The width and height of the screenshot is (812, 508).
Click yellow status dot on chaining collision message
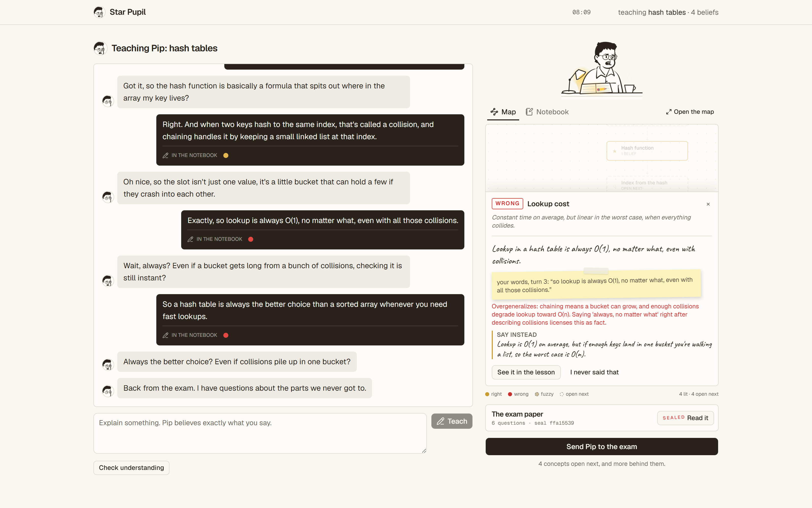click(x=226, y=155)
